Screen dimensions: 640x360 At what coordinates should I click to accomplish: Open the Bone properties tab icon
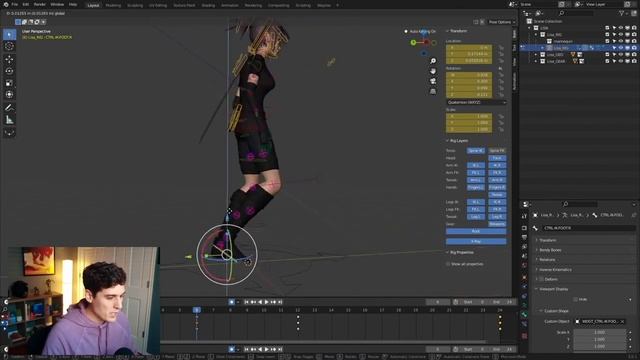click(524, 314)
